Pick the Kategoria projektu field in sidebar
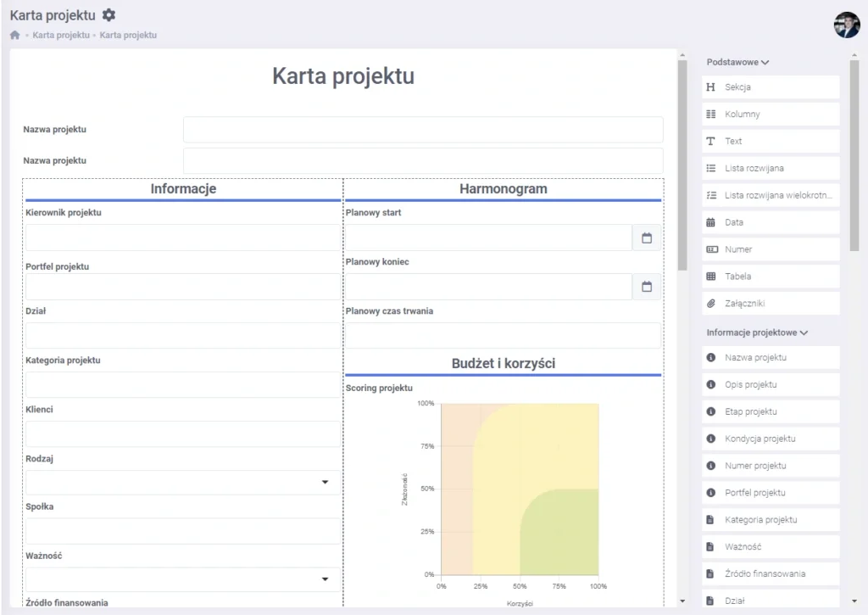868x615 pixels. (771, 520)
